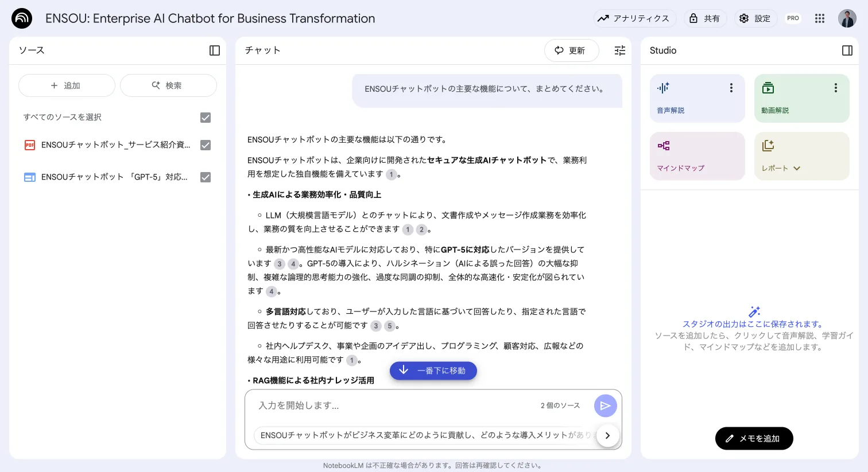
Task: Click the PDF file icon in sources
Action: pyautogui.click(x=30, y=145)
